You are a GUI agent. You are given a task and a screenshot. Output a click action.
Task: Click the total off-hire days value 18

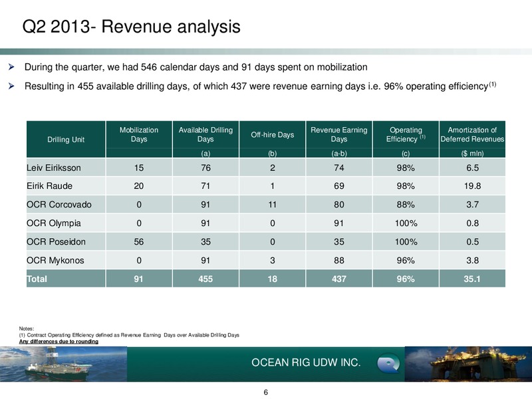(273, 279)
